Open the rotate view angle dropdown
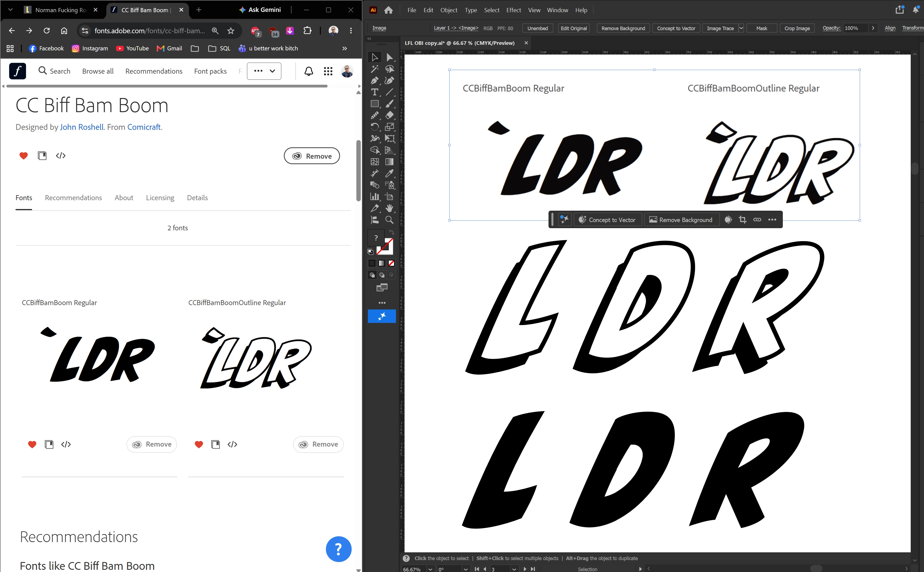Screen dimensions: 924x572 pos(466,569)
